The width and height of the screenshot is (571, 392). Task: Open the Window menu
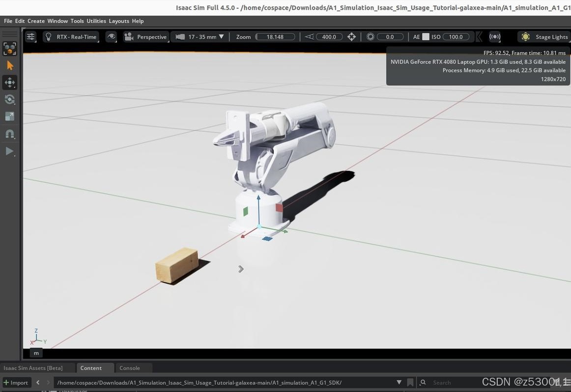click(57, 21)
